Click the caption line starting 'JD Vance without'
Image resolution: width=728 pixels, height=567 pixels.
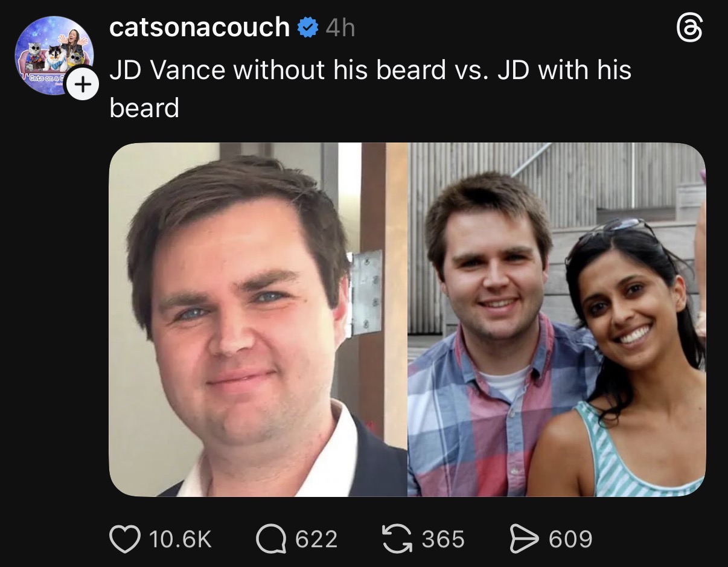[370, 71]
